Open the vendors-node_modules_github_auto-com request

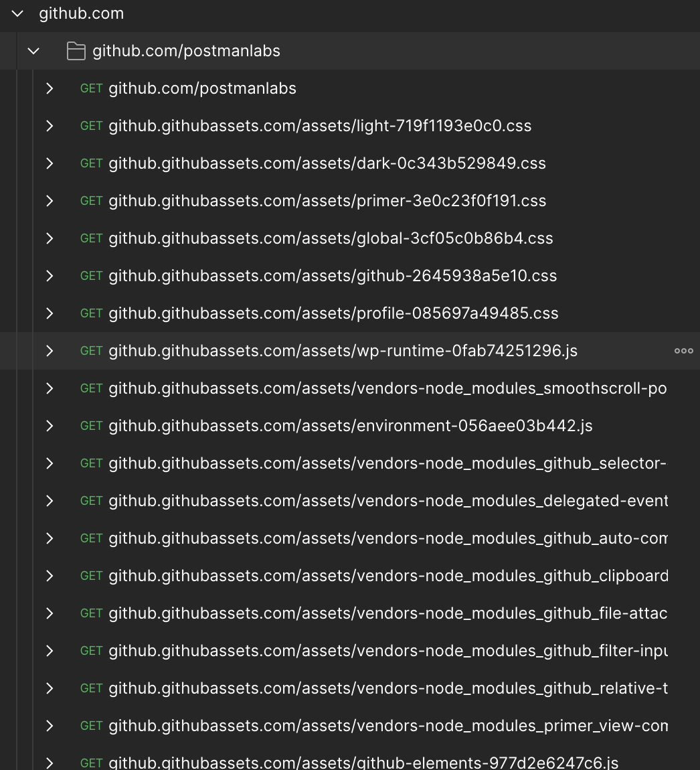coord(387,538)
